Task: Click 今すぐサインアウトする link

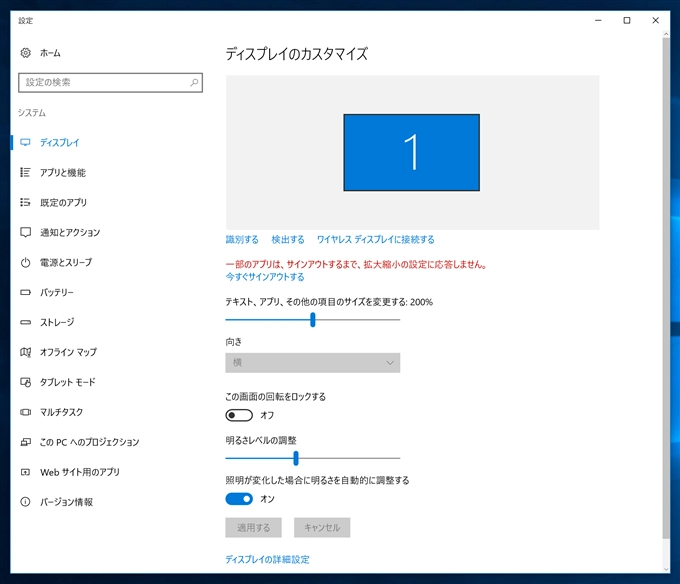Action: point(265,277)
